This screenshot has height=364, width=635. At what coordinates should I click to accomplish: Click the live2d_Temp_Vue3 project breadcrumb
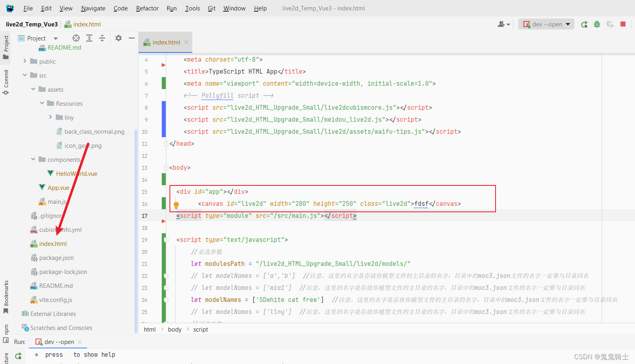(32, 24)
